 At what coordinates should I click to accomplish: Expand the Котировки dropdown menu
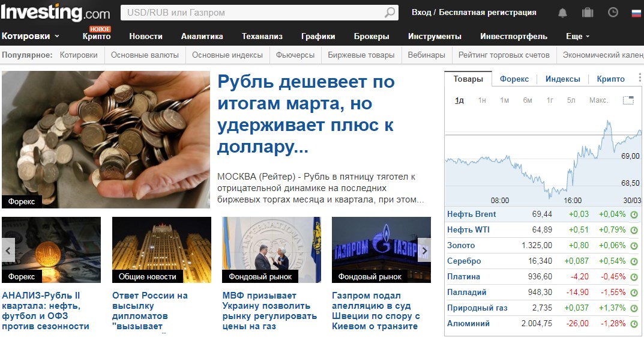coord(31,36)
